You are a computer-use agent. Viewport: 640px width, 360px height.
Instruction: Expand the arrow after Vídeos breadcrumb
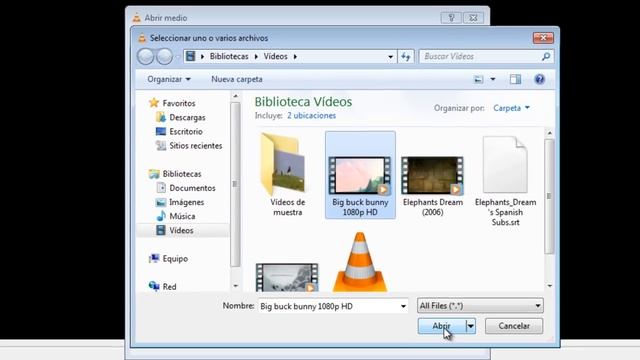click(295, 56)
